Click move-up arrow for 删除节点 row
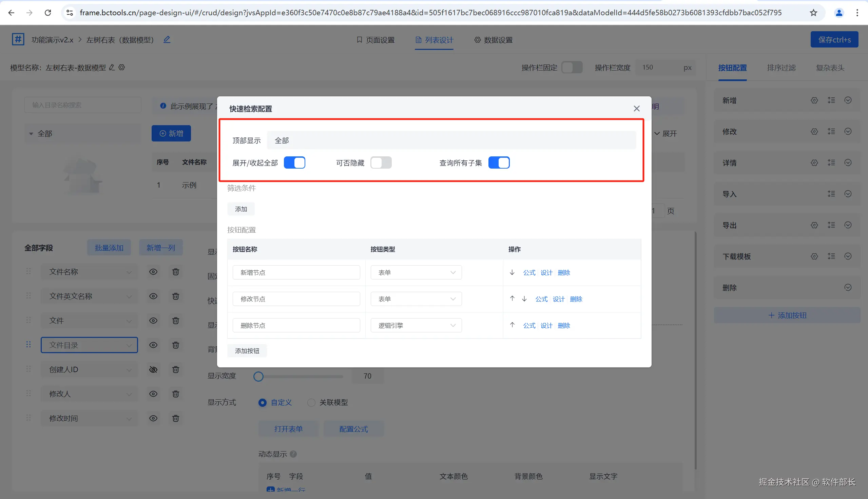This screenshot has height=499, width=868. [x=512, y=325]
